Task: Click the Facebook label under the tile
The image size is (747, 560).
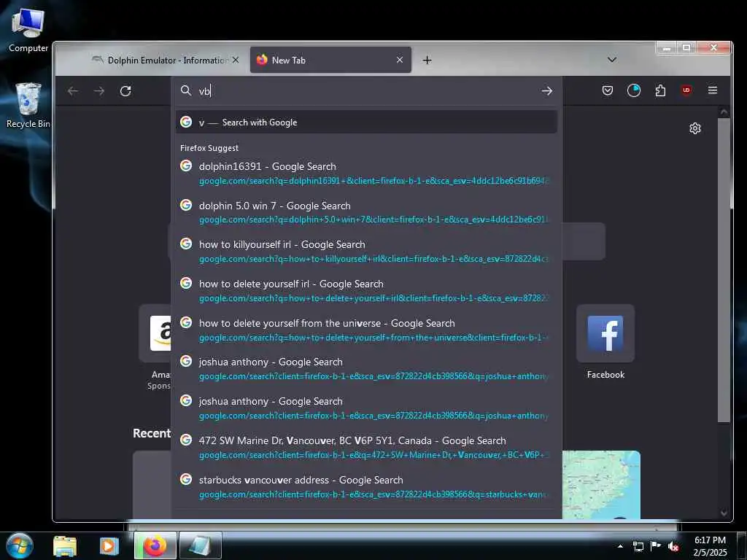Action: (x=605, y=375)
